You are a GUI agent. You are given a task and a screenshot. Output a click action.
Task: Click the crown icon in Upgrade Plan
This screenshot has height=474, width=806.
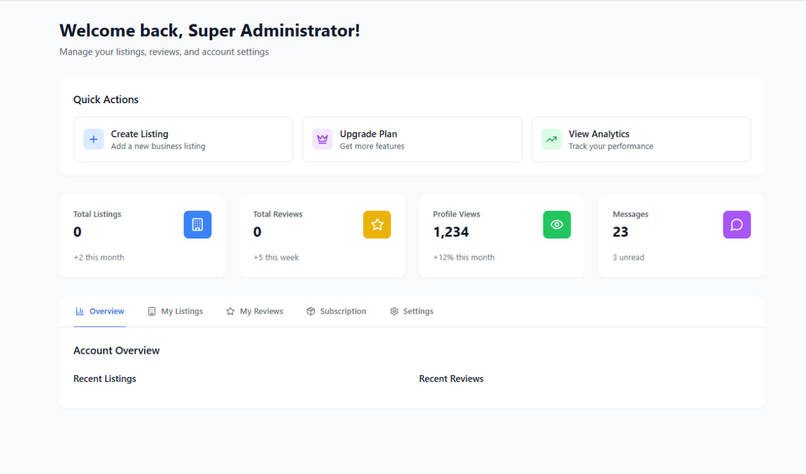(322, 139)
